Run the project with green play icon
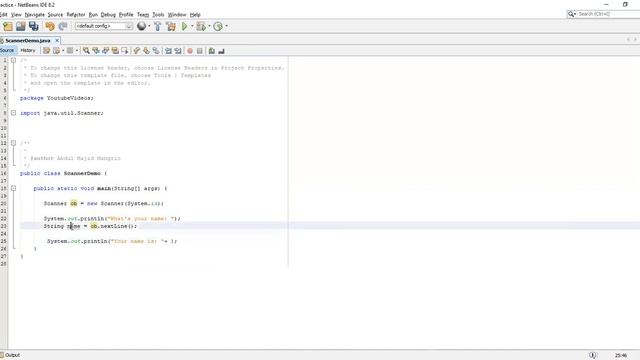 pyautogui.click(x=184, y=27)
